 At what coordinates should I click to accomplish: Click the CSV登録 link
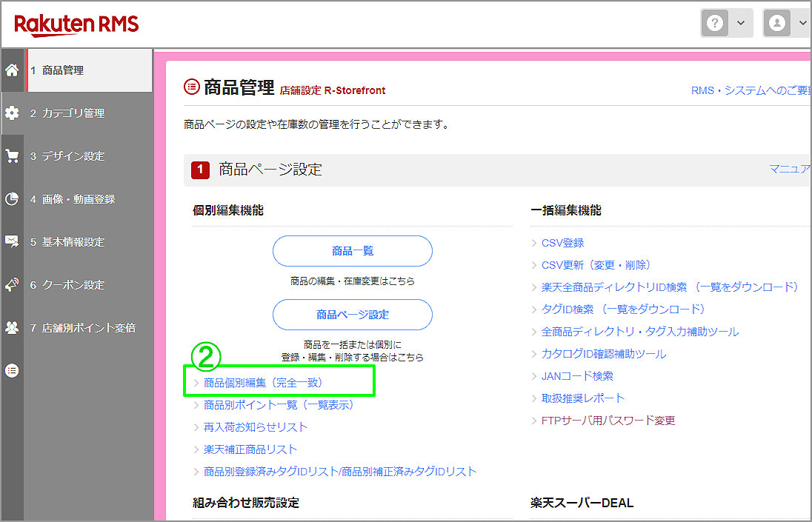563,242
